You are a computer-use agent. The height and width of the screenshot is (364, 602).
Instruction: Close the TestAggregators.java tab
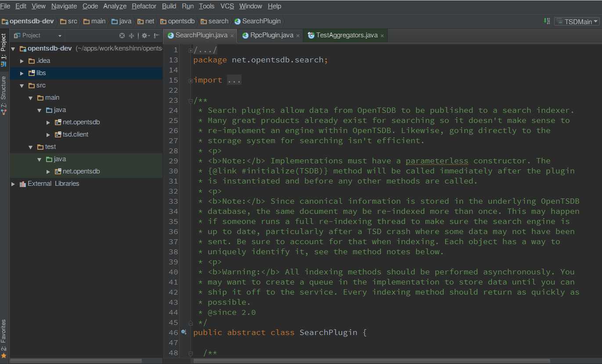[382, 36]
